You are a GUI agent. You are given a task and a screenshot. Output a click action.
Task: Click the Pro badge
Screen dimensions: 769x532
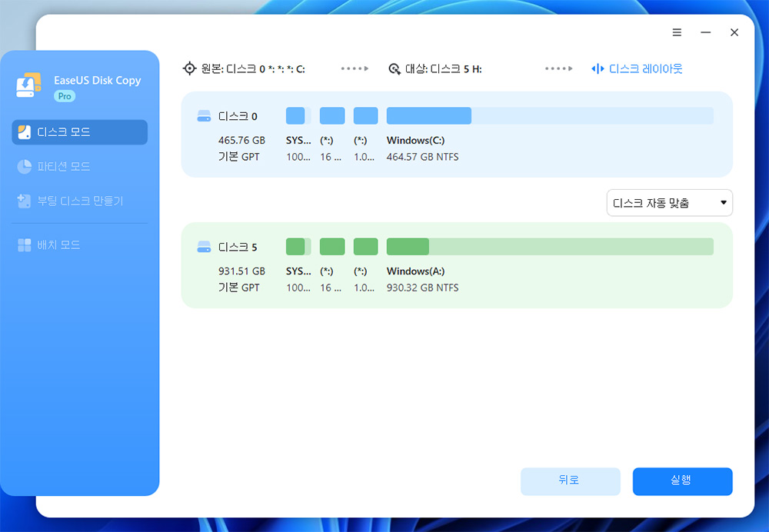click(x=65, y=96)
